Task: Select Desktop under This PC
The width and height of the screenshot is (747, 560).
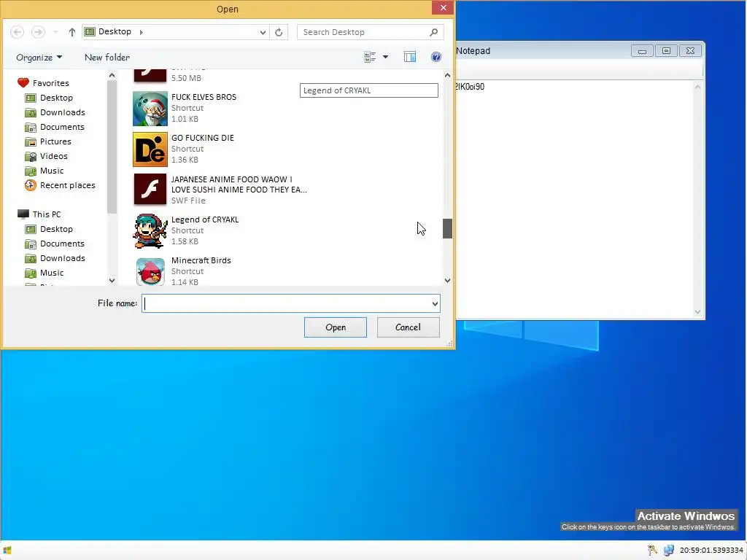Action: click(49, 229)
